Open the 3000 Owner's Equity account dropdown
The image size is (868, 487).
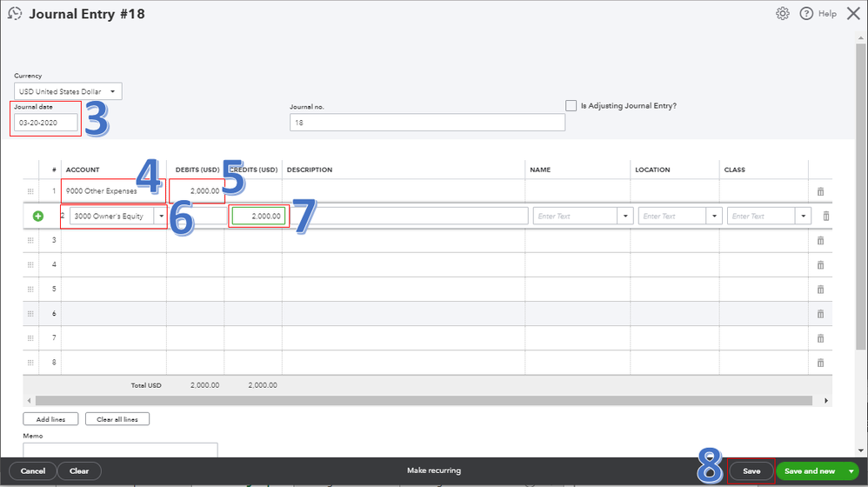click(x=161, y=217)
